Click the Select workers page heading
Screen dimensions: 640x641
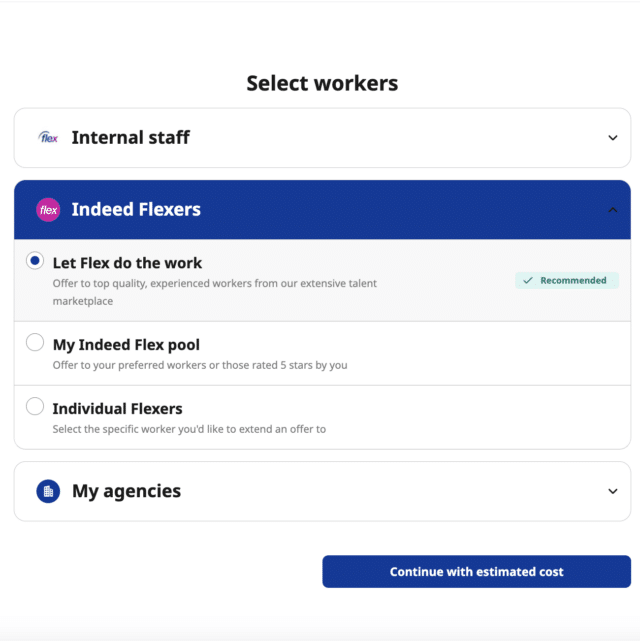coord(322,83)
